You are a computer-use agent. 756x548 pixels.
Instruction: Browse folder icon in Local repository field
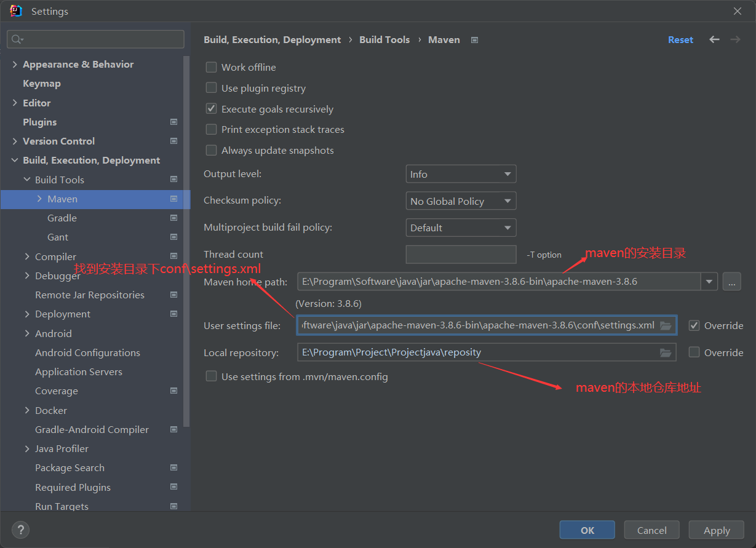coord(666,352)
